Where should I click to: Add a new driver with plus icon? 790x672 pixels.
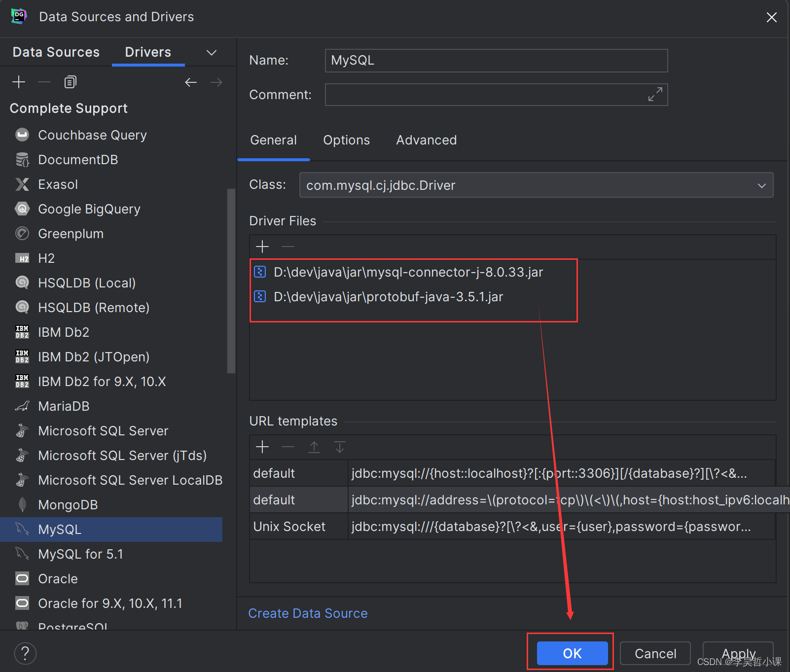coord(19,82)
